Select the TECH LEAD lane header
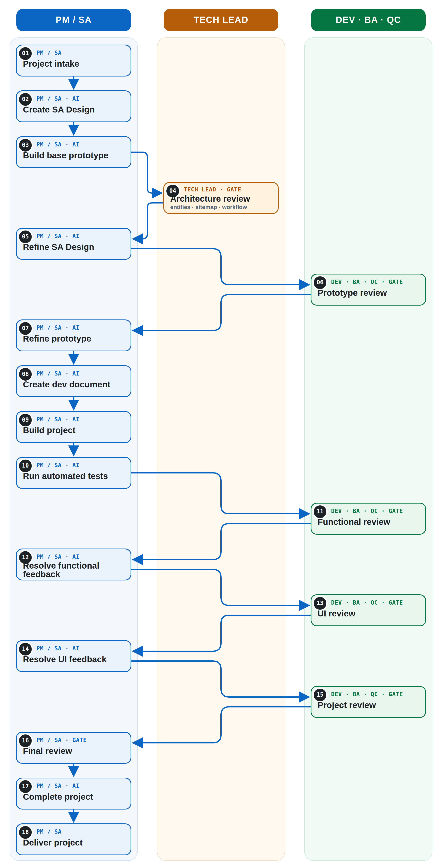442x868 pixels. pyautogui.click(x=221, y=20)
